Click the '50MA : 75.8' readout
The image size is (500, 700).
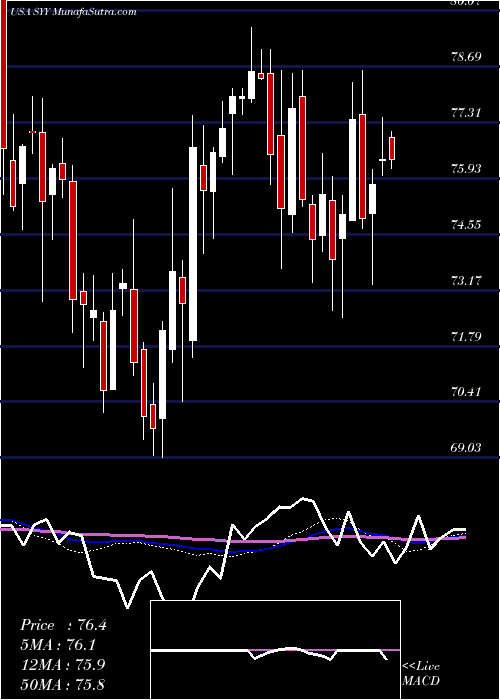coord(62,684)
